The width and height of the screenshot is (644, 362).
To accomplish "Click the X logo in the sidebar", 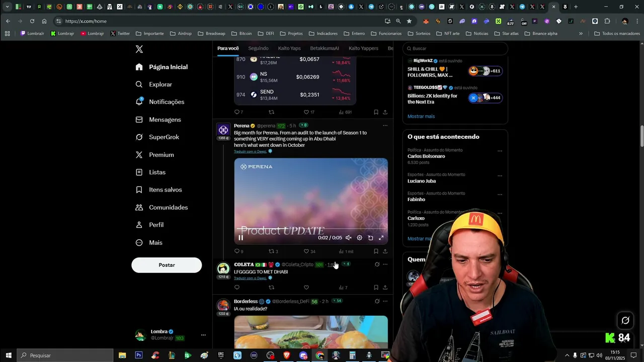I will pos(139,49).
